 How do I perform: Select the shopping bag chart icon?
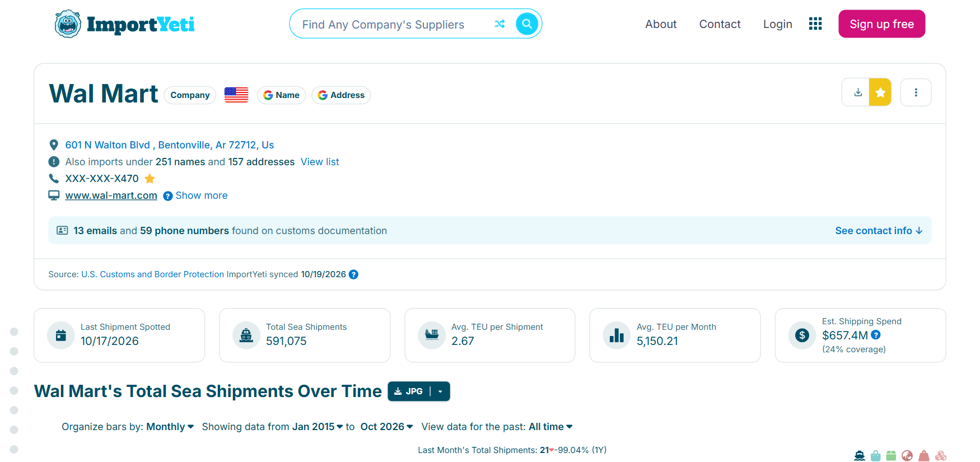(876, 456)
